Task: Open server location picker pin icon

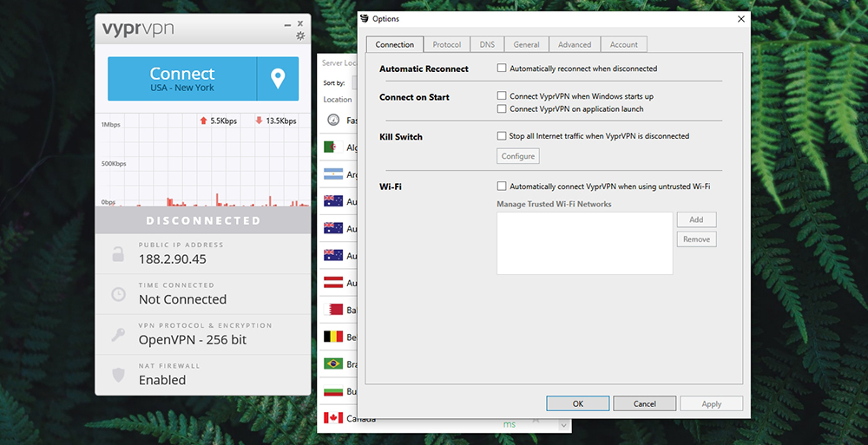Action: [278, 79]
